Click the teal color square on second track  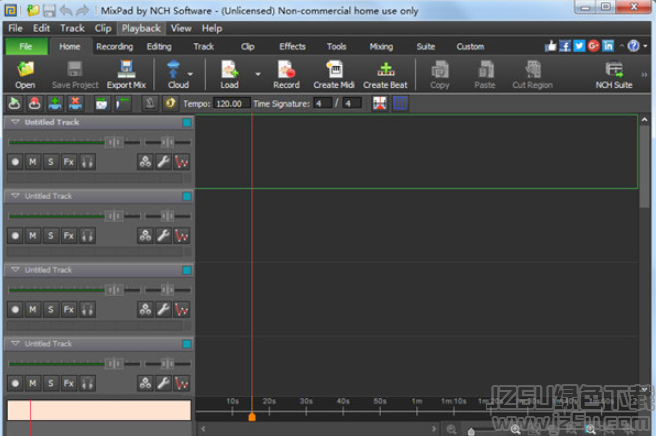(187, 196)
